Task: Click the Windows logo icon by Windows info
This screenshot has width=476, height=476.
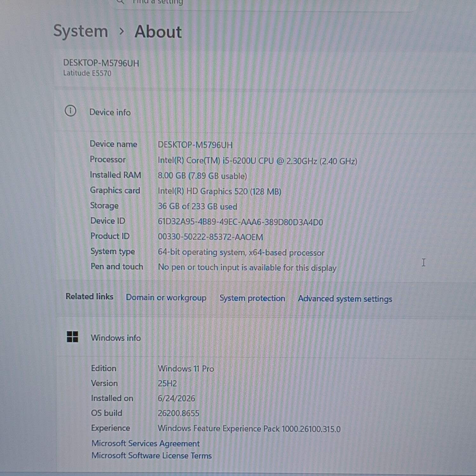Action: tap(72, 337)
